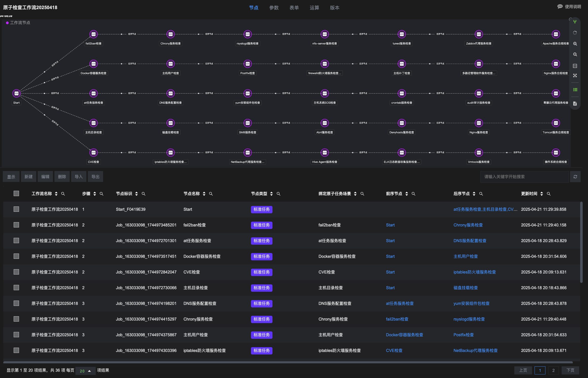This screenshot has height=378, width=588.
Task: Select the Nginx服务检查 node icon
Action: coord(479,123)
